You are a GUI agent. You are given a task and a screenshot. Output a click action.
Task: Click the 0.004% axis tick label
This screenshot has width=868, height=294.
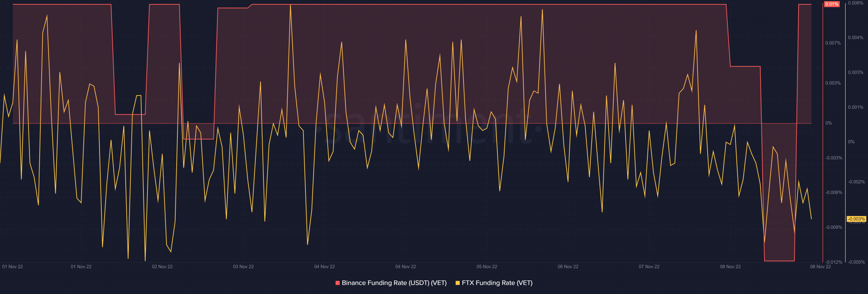point(855,38)
